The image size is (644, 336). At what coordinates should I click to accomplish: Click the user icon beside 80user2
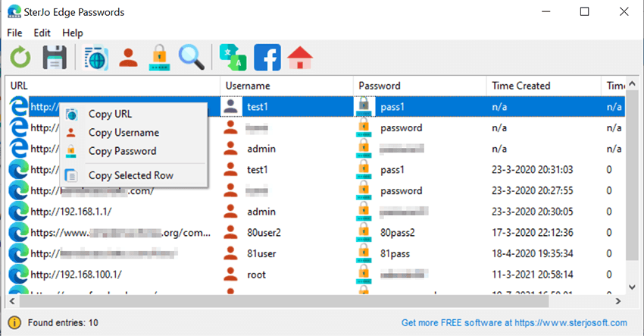pos(230,232)
